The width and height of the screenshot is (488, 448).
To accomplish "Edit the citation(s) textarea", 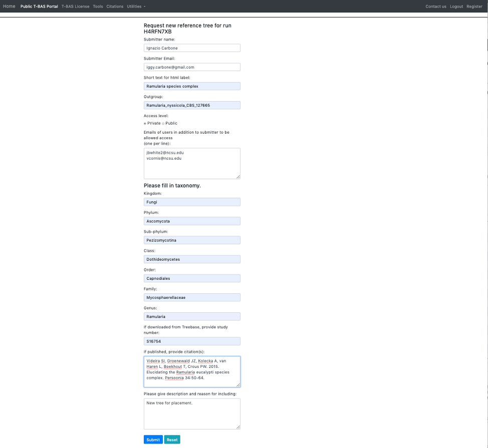I will click(x=192, y=372).
